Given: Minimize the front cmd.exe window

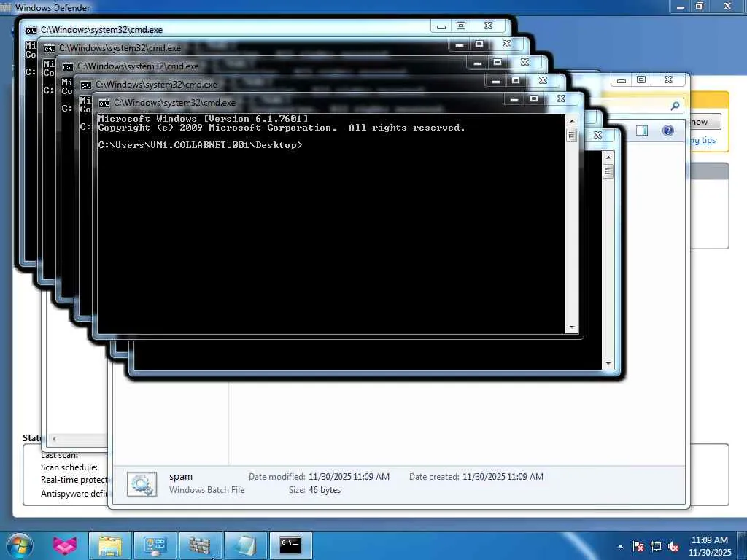Looking at the screenshot, I should (514, 99).
